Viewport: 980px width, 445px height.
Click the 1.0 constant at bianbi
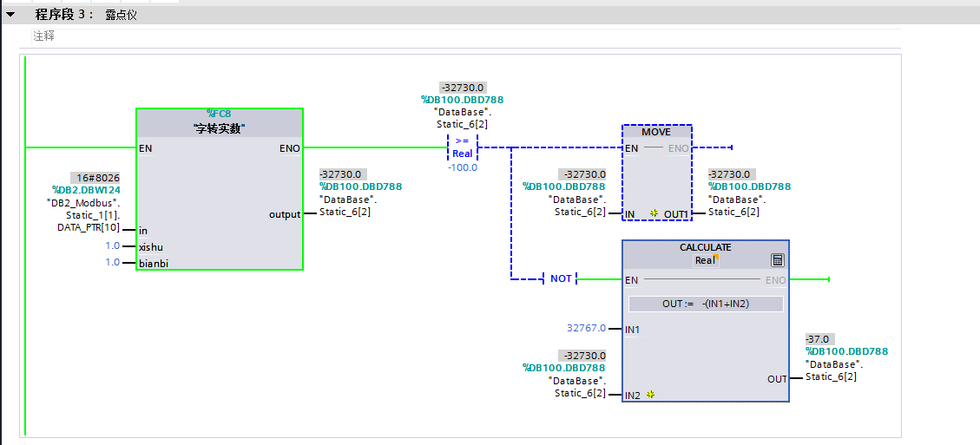coord(113,263)
